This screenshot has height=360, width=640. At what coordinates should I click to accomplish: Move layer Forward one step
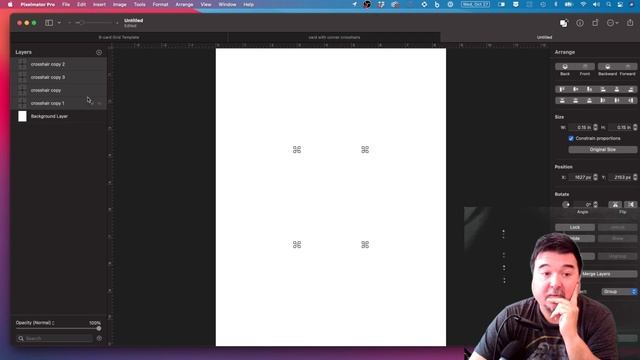point(627,67)
